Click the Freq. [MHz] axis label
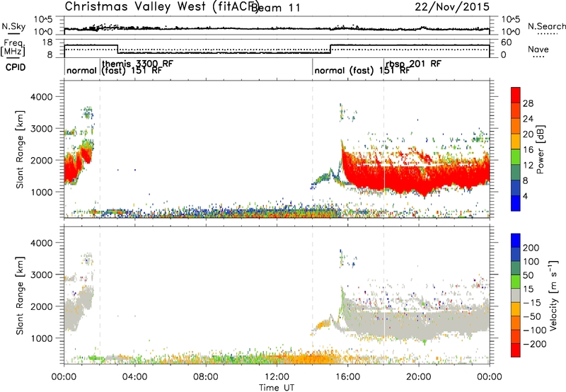This screenshot has height=392, width=566. 13,48
